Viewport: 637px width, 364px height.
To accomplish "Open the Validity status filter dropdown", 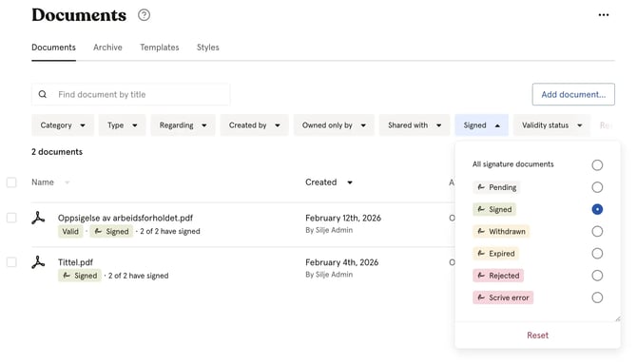I will 551,125.
